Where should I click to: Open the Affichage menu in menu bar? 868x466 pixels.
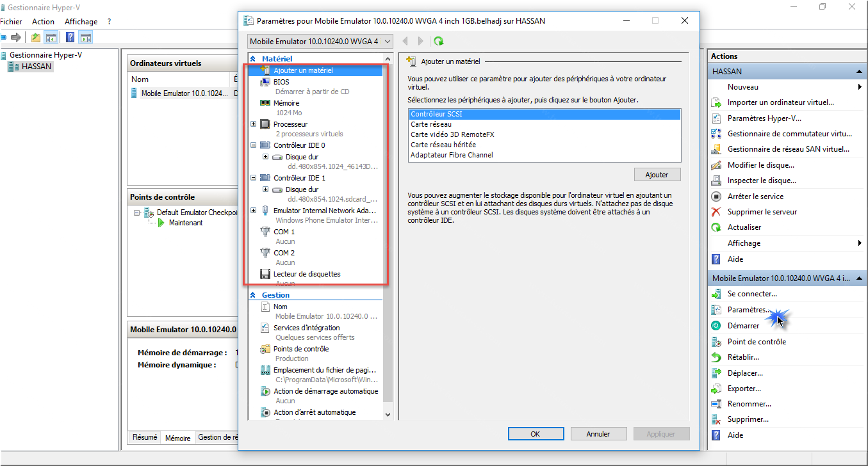81,22
